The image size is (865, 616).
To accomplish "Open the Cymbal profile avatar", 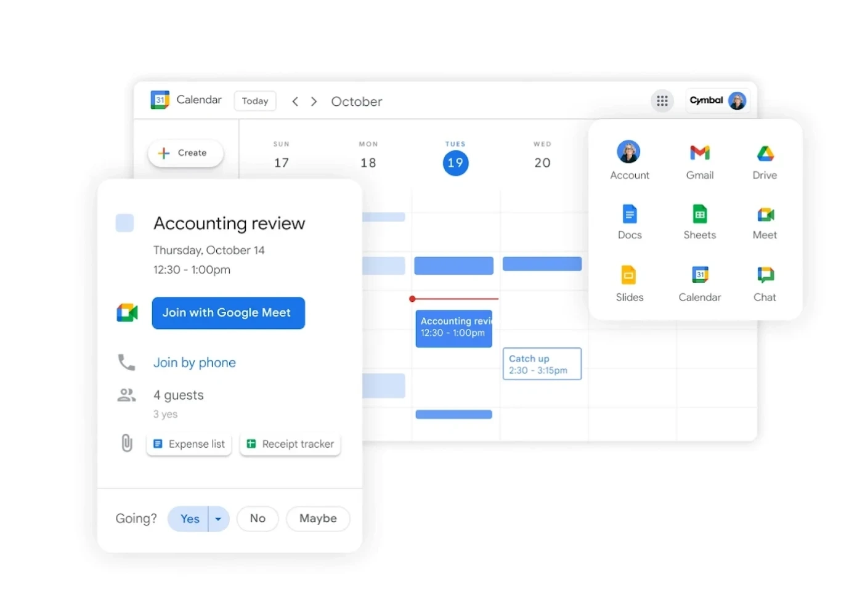I will point(737,101).
